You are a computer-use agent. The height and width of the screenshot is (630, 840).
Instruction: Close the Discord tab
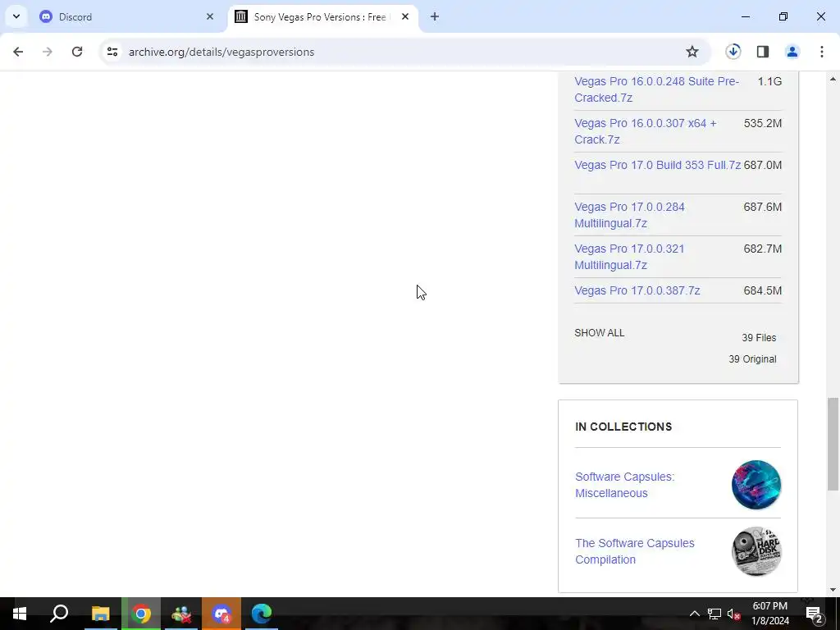[x=210, y=17]
